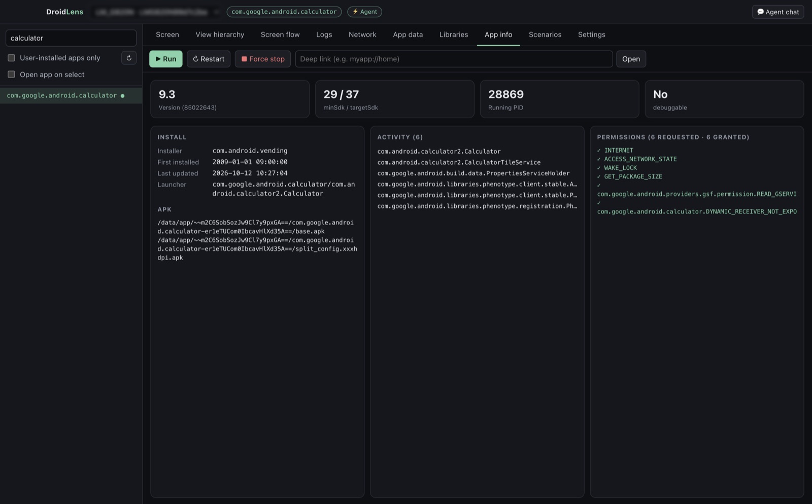Screen dimensions: 812x504
Task: Enable Open app on select checkbox
Action: (11, 75)
